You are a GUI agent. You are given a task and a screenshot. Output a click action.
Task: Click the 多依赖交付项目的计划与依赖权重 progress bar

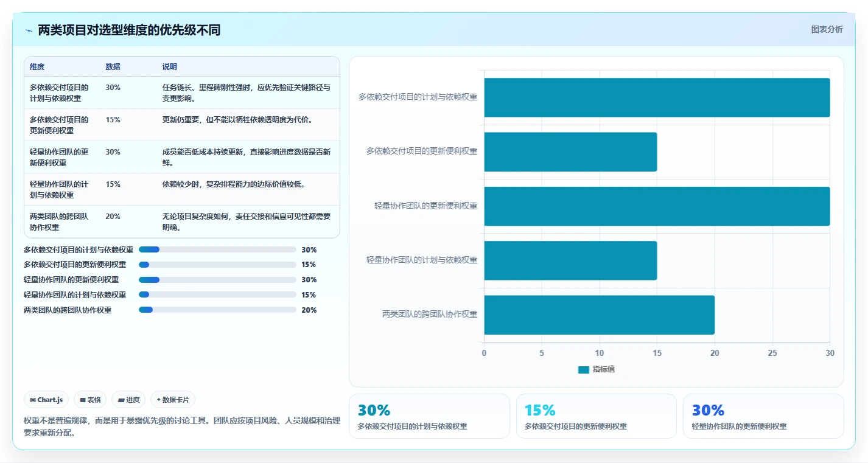217,249
